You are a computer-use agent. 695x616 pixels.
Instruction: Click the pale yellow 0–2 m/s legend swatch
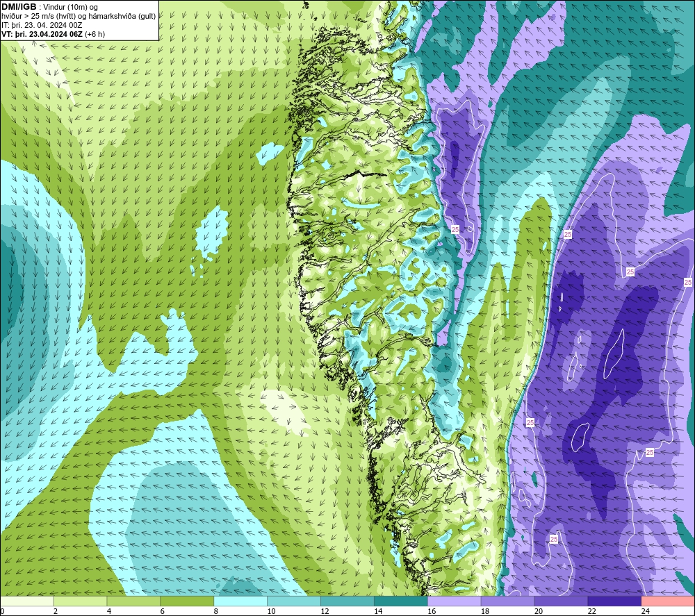pos(27,601)
